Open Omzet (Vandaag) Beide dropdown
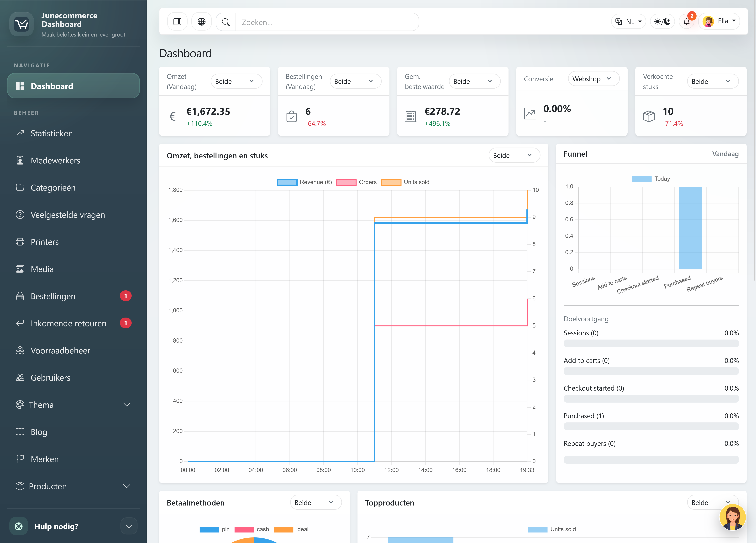Viewport: 756px width, 543px height. tap(236, 81)
